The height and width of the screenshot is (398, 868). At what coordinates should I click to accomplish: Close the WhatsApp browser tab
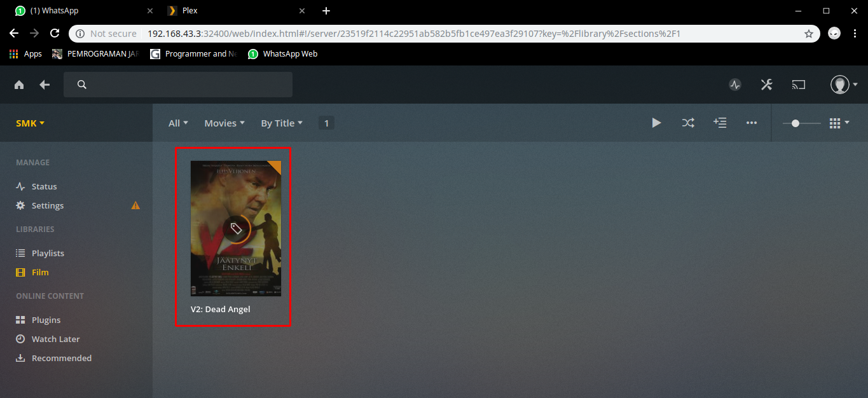150,11
